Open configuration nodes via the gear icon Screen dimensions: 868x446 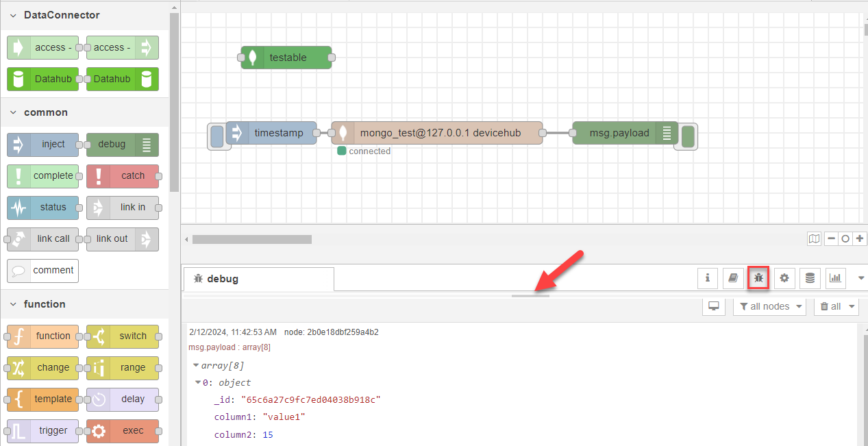[x=784, y=278]
